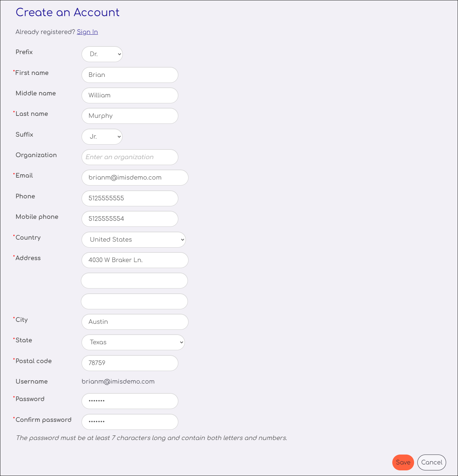Select the Postal code field

(130, 363)
